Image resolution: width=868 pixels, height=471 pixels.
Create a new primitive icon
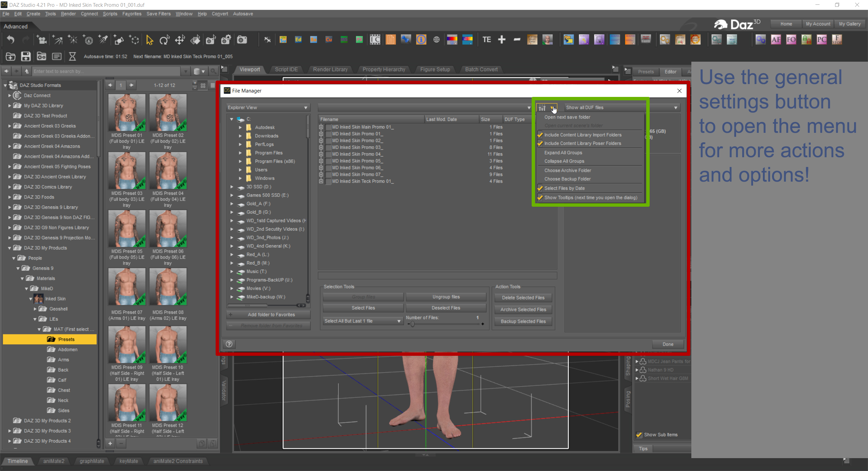(x=119, y=40)
